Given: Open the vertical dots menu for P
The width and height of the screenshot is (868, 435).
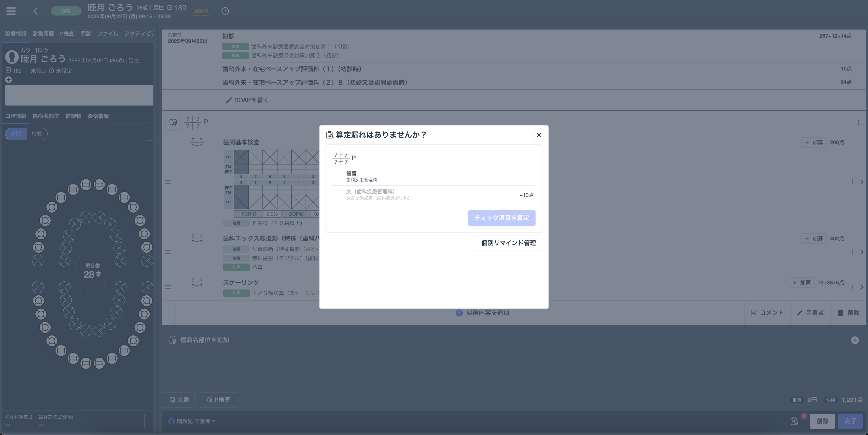Looking at the screenshot, I should (858, 123).
